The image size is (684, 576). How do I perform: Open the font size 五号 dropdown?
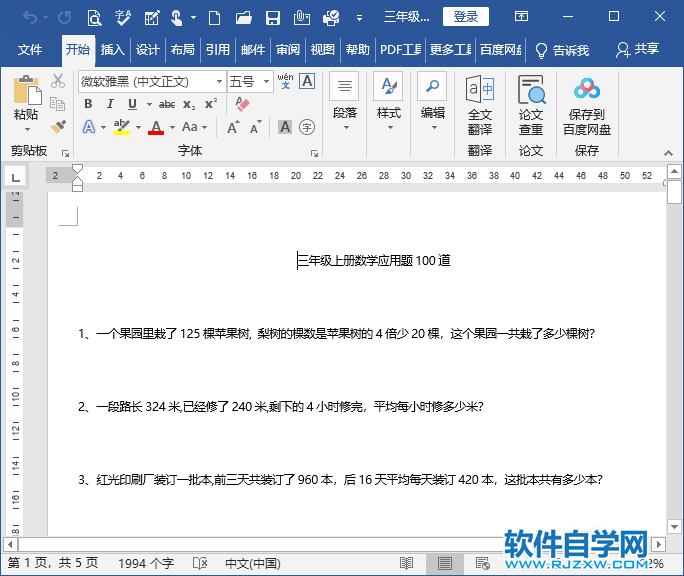(266, 82)
